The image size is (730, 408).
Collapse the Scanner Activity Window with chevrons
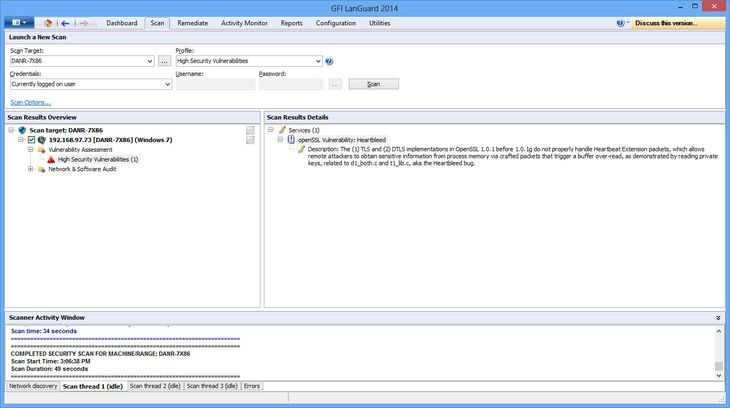click(718, 318)
